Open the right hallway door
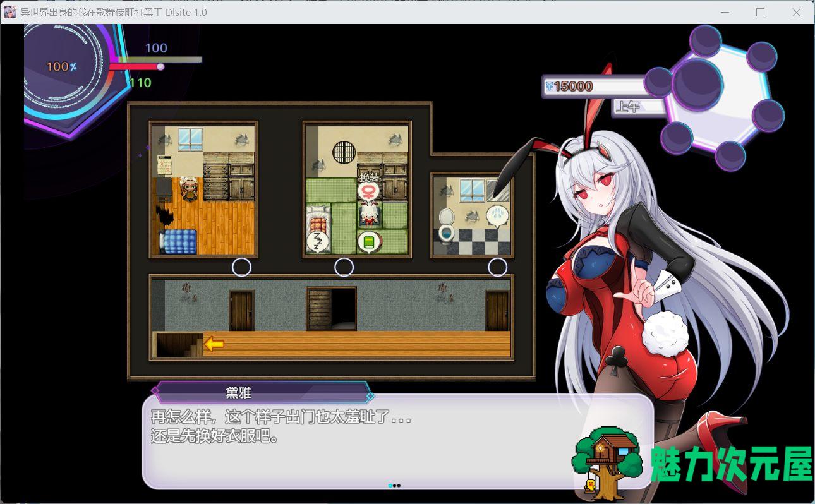 coord(497,310)
